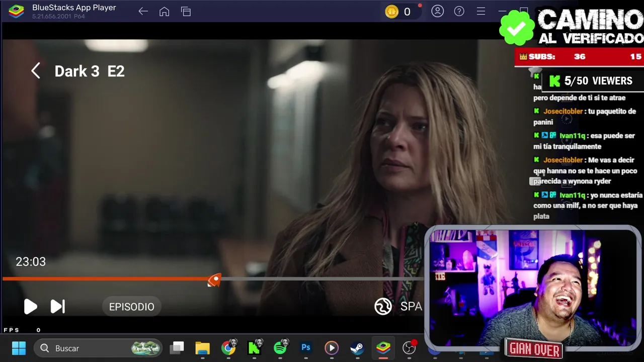
Task: Open Photoshop from the taskbar
Action: pos(306,348)
